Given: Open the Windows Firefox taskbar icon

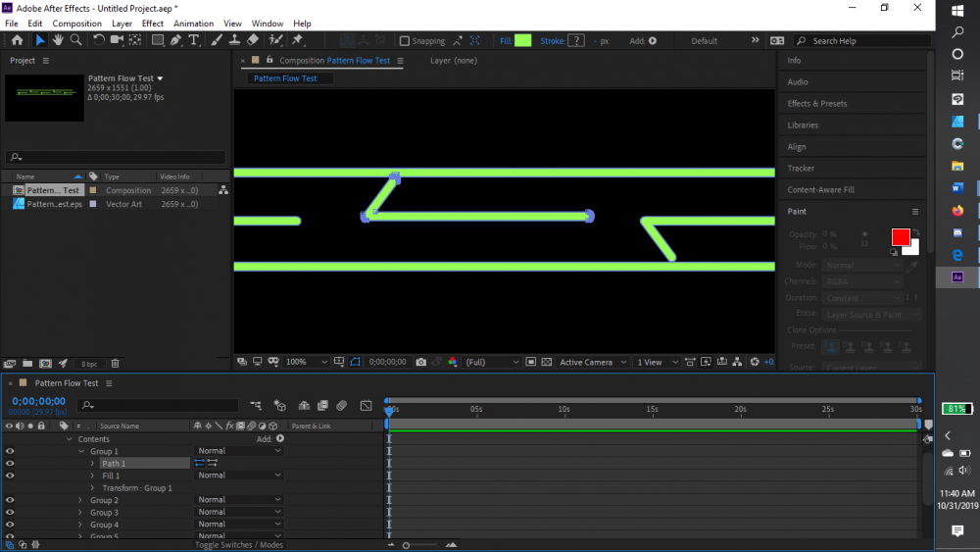Looking at the screenshot, I should 957,210.
